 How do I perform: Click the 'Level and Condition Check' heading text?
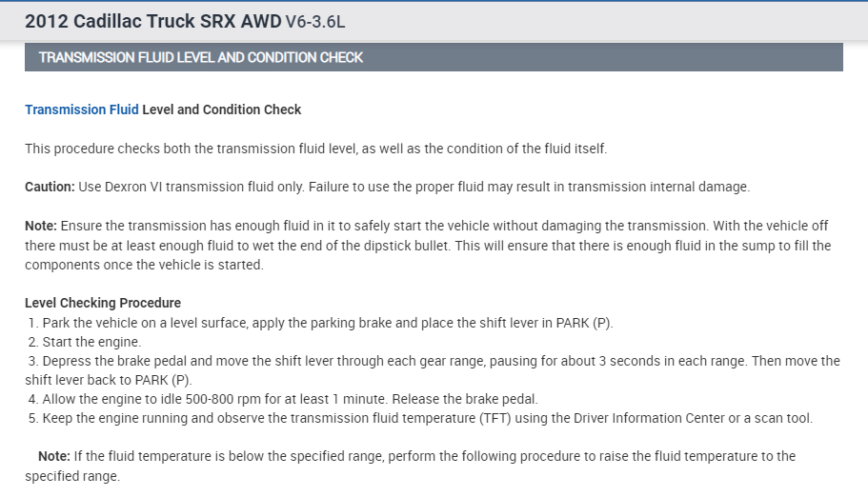point(221,109)
